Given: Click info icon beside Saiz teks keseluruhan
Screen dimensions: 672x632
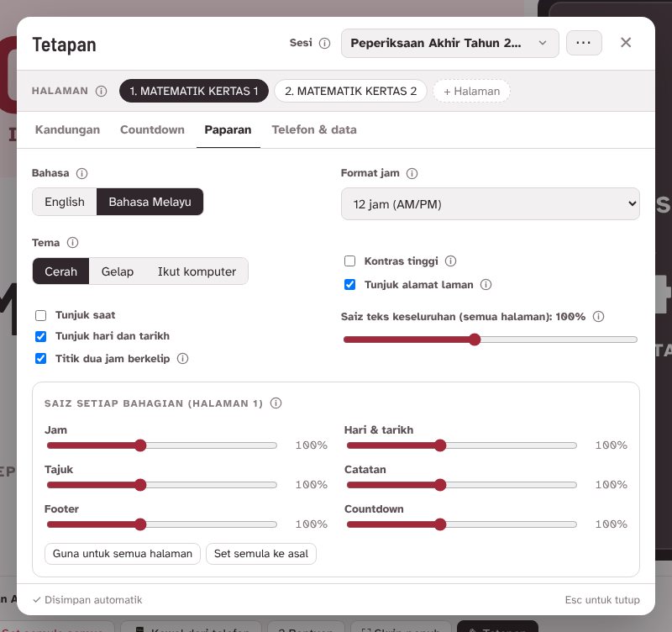Looking at the screenshot, I should click(x=599, y=317).
